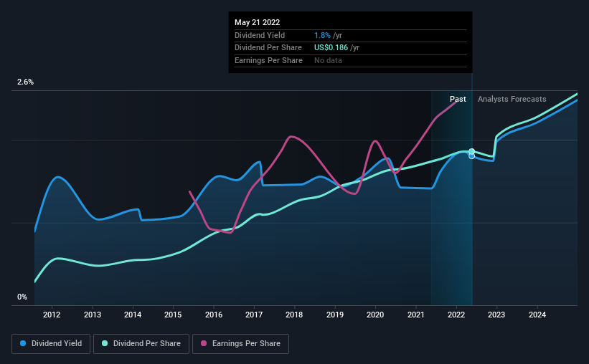Click the 0% y-axis label
This screenshot has width=589, height=364.
click(22, 297)
